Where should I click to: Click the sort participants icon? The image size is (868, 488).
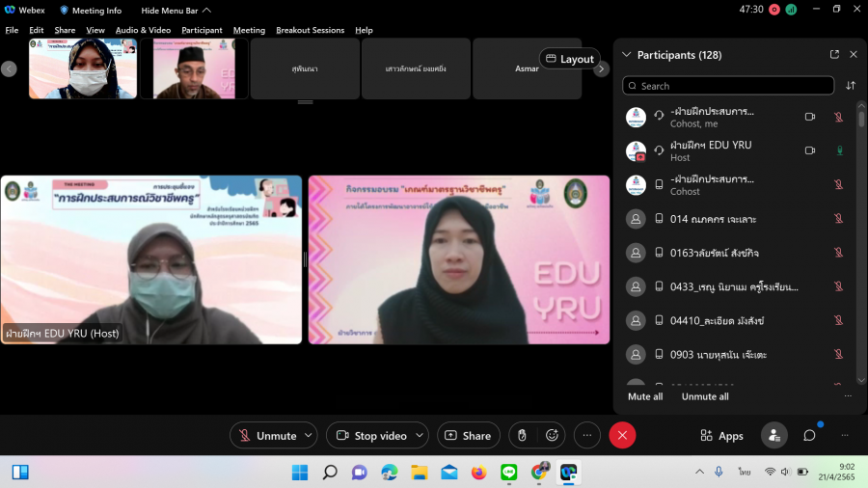pyautogui.click(x=851, y=86)
